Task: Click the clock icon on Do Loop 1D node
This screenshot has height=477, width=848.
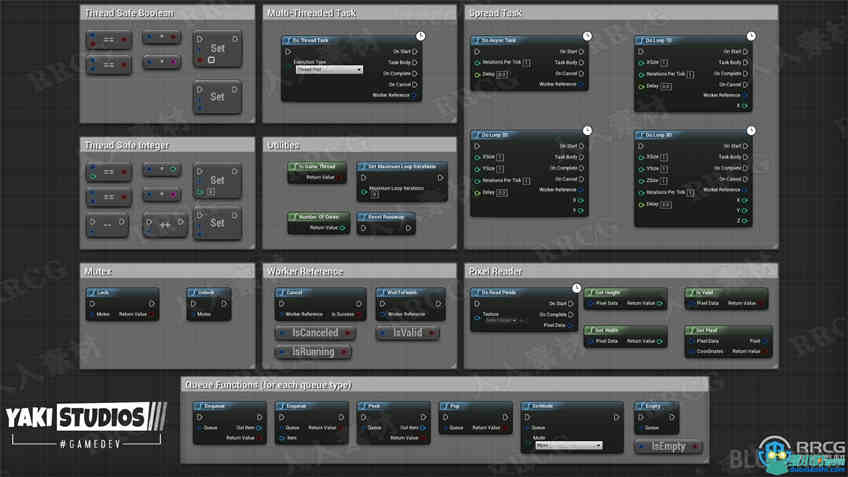Action: [751, 36]
